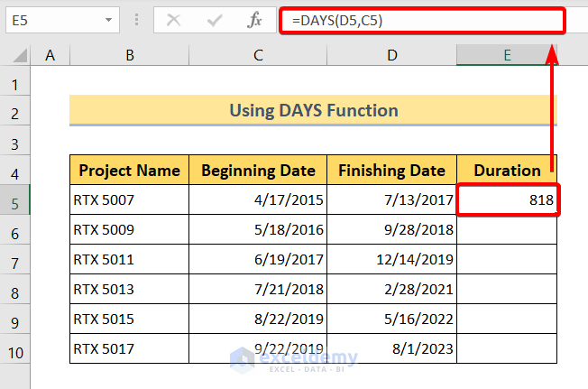Image resolution: width=588 pixels, height=389 pixels.
Task: Select cell containing RTX 5007
Action: [129, 200]
